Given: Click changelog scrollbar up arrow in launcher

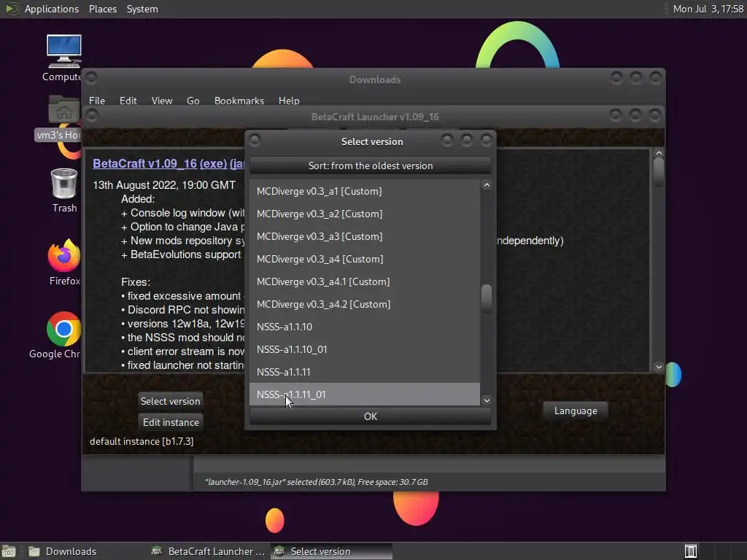Looking at the screenshot, I should (x=659, y=153).
